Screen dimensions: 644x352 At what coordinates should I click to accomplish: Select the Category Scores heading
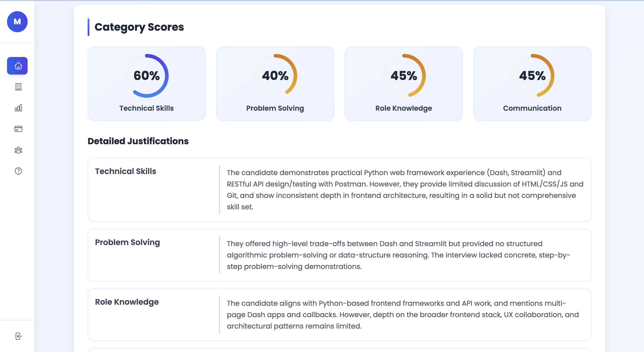139,27
